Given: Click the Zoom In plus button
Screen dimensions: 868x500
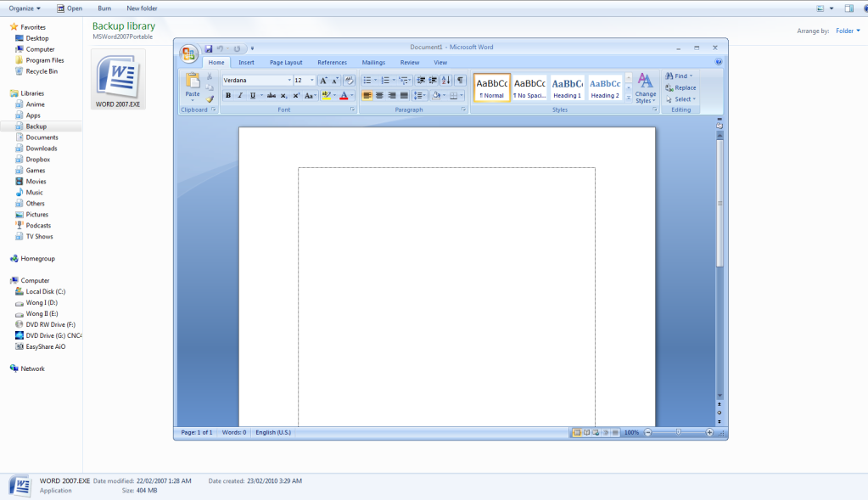Looking at the screenshot, I should point(709,432).
